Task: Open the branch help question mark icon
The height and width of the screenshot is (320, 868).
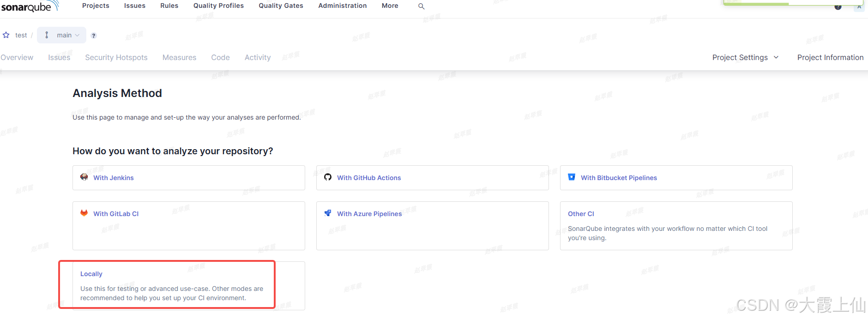Action: [94, 36]
